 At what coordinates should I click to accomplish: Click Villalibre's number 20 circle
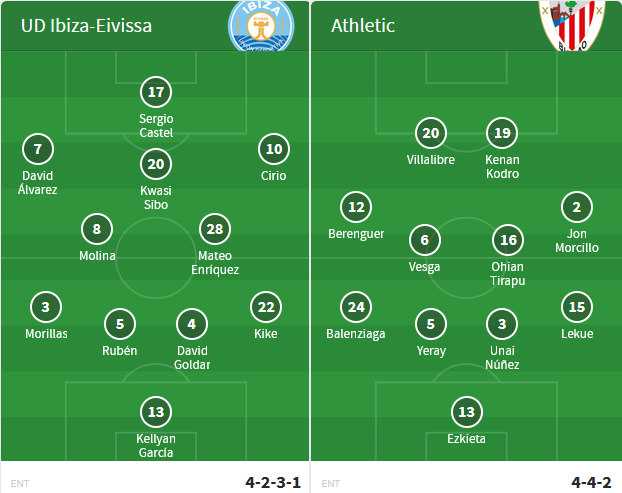[x=431, y=133]
